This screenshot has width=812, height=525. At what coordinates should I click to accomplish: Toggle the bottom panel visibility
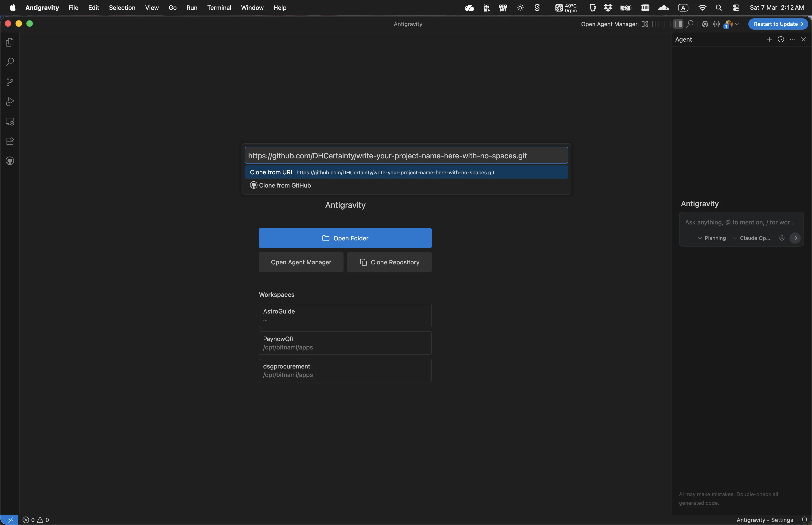pyautogui.click(x=667, y=24)
